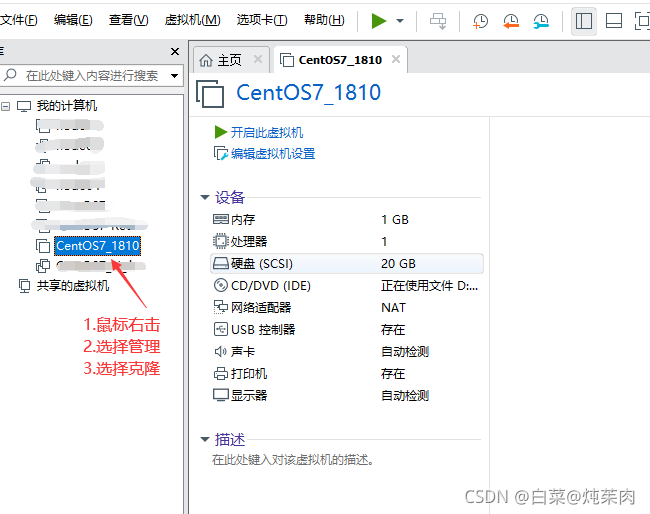Open the 编辑(E) menu
This screenshot has height=514, width=650.
73,19
